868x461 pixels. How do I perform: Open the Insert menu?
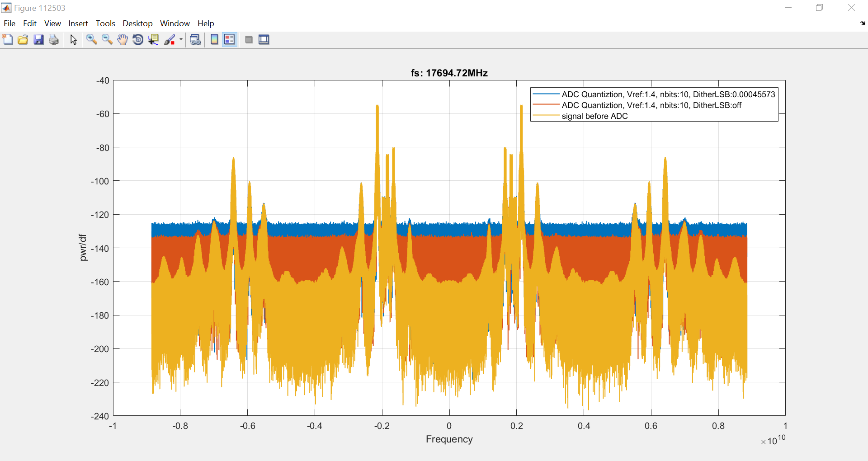pos(78,24)
